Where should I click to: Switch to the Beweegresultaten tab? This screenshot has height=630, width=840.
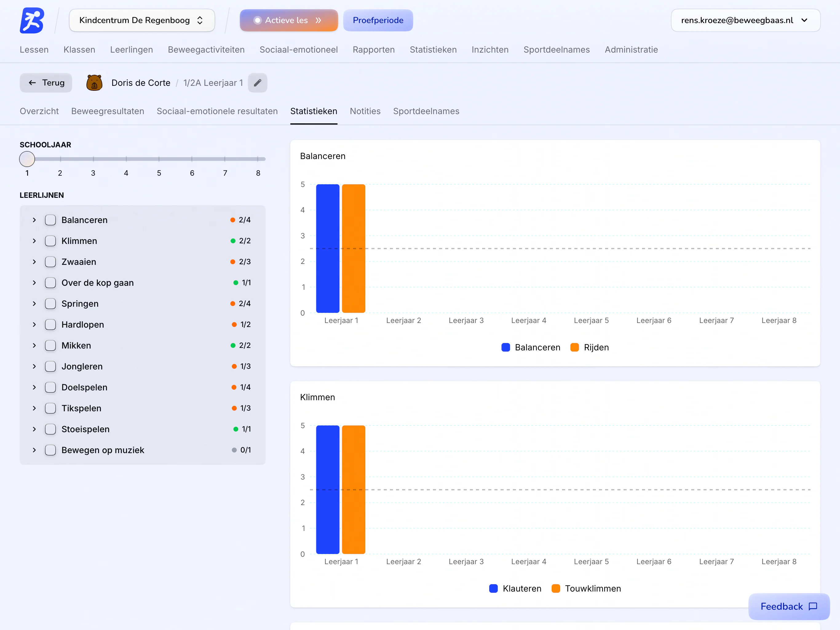pos(108,111)
